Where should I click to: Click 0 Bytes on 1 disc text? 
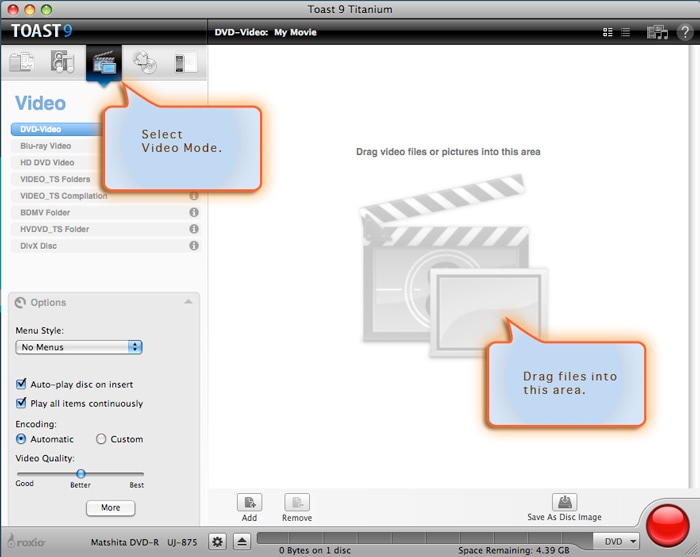click(x=315, y=550)
